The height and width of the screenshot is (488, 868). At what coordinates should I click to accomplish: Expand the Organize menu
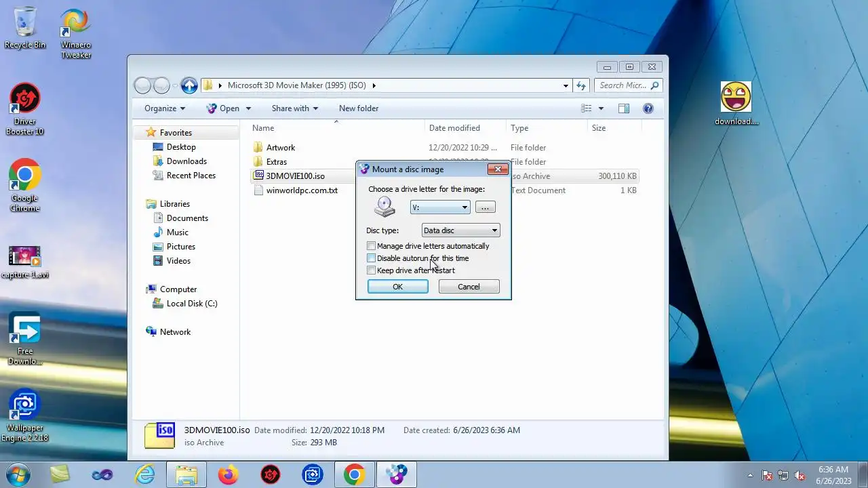coord(165,108)
